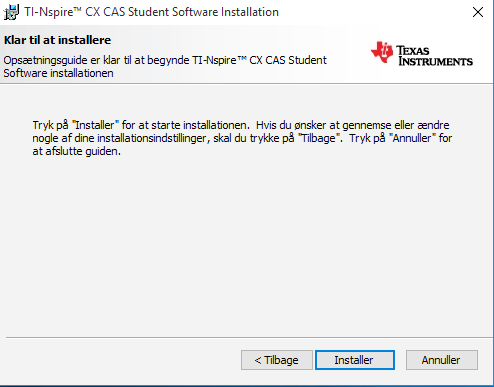Screen dimensions: 494x387
Task: Click the installer icon in the title bar
Action: (x=11, y=13)
